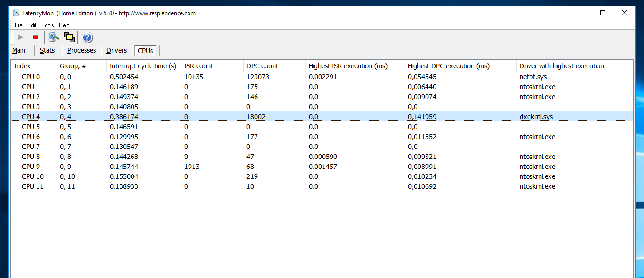Sort by Highest ISR execution (ms) header
This screenshot has width=644, height=278.
tap(356, 66)
